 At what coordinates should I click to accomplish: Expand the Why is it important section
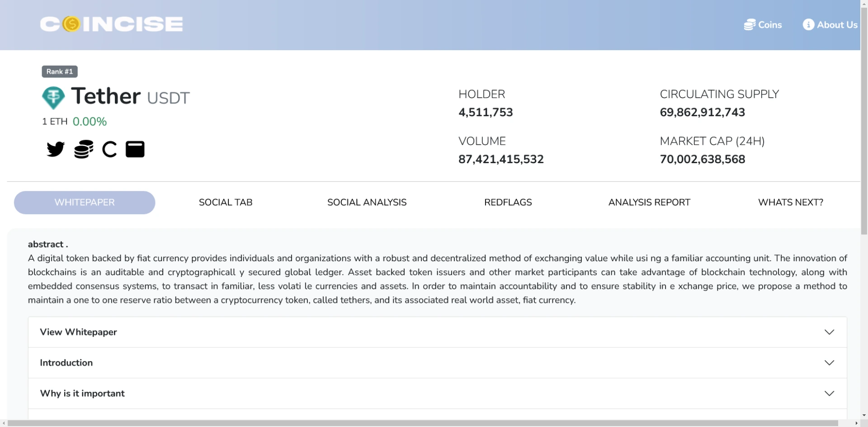click(437, 394)
